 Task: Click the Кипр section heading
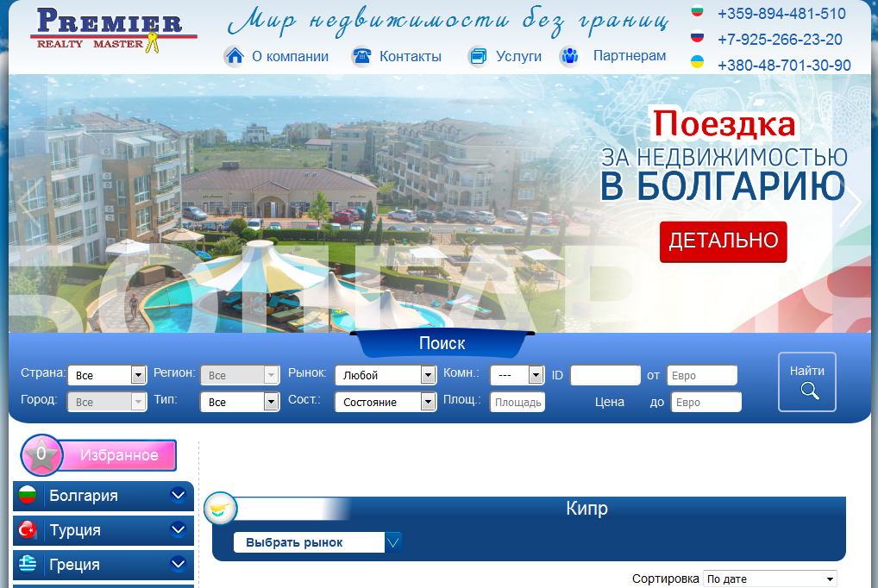586,508
